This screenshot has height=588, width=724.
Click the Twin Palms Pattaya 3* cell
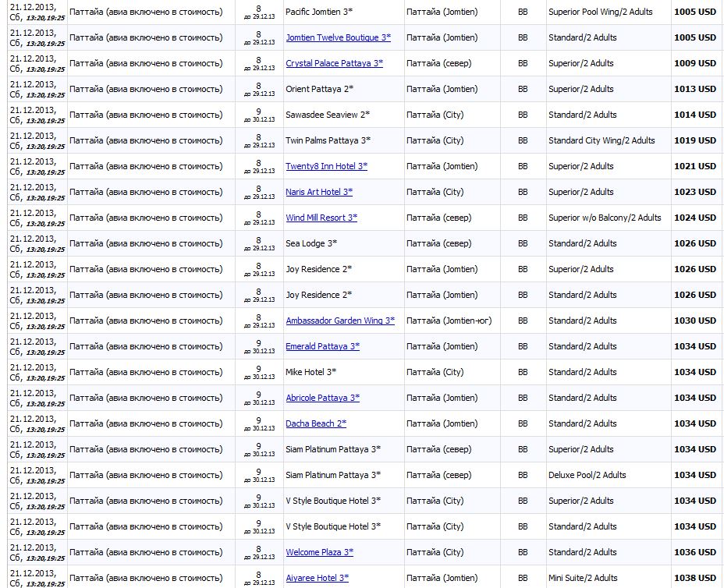328,140
